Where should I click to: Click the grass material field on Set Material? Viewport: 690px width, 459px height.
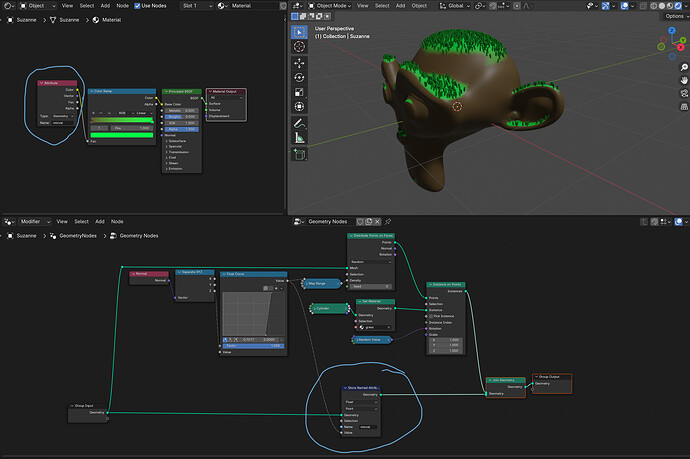point(374,327)
